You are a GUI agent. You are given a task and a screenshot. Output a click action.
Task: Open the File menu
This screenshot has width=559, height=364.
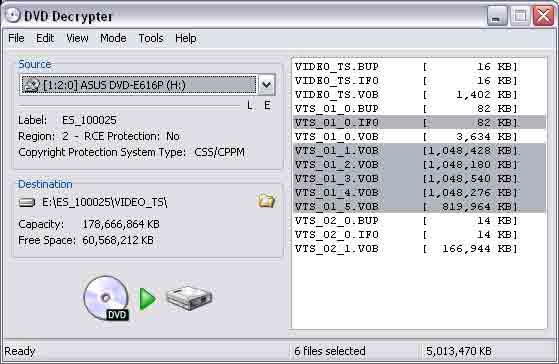coord(16,38)
